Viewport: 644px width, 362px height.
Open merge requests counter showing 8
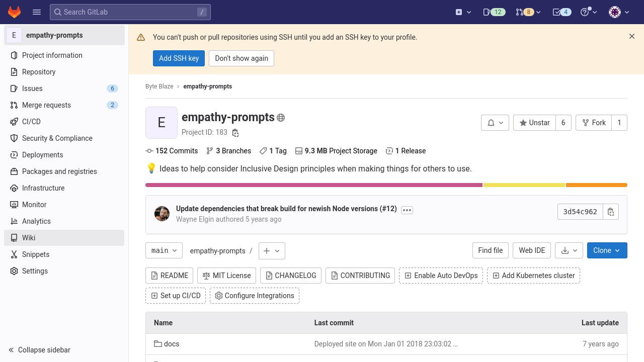(x=528, y=12)
